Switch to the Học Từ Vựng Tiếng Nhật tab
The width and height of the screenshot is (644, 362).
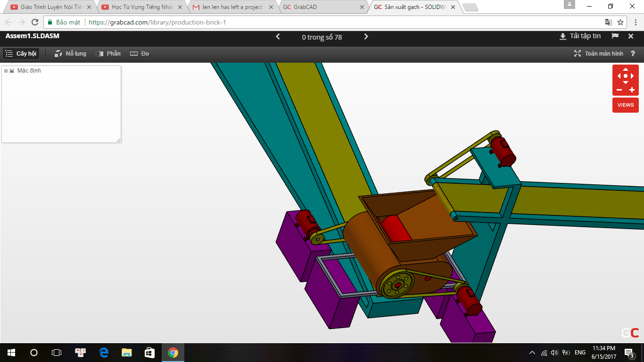point(141,7)
